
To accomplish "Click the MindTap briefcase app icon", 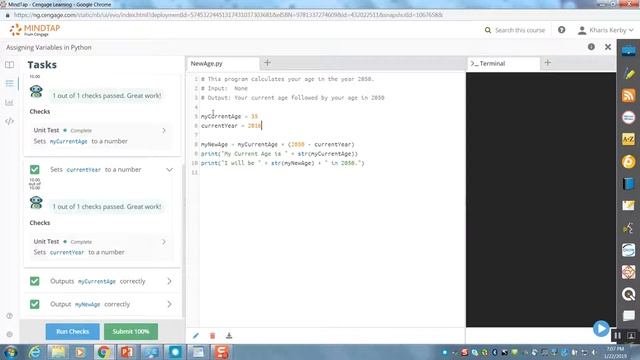I will coord(629,51).
